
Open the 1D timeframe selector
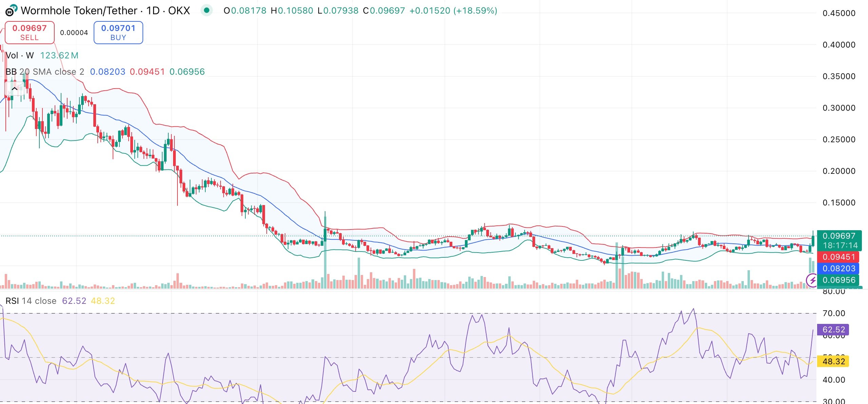[x=154, y=10]
